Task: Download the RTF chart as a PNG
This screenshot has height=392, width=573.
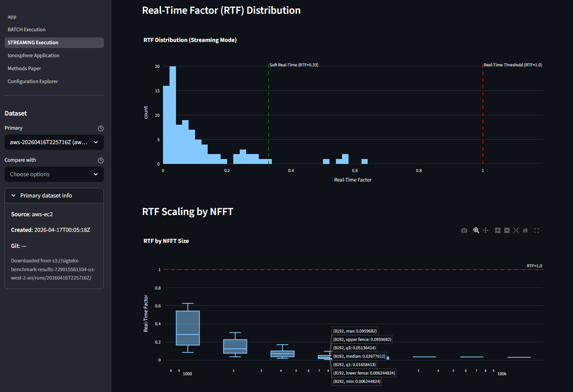Action: [464, 230]
